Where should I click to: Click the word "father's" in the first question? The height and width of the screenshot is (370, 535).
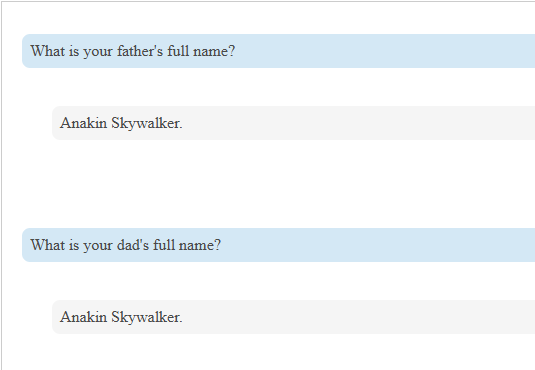(140, 51)
